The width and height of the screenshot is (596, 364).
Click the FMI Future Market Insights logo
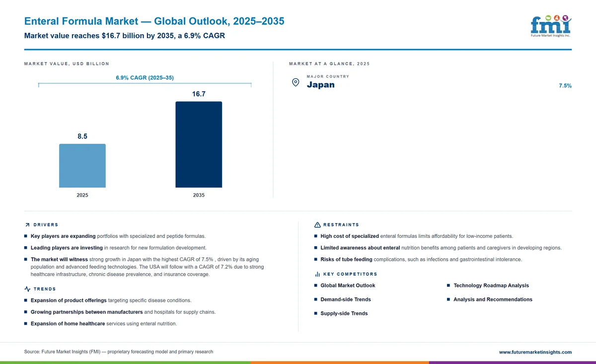550,26
